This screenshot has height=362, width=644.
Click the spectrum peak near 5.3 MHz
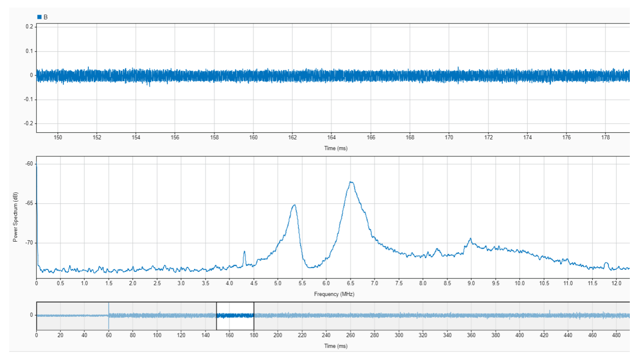click(295, 205)
